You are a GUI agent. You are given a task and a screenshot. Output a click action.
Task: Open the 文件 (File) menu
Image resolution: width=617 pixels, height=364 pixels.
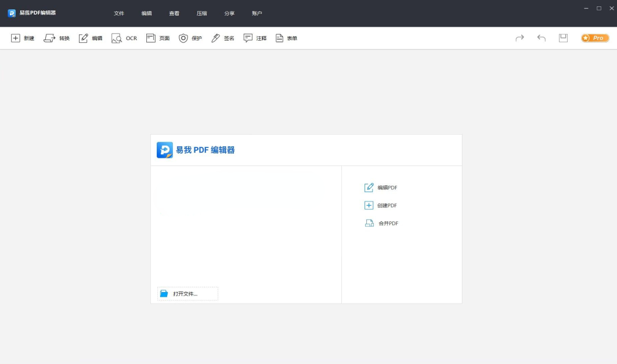point(119,13)
